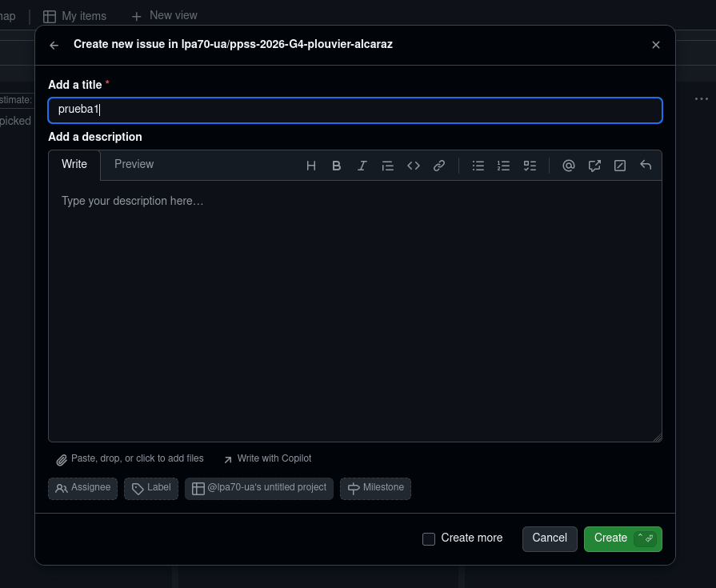Insert a task list with checkboxes

[x=530, y=166]
